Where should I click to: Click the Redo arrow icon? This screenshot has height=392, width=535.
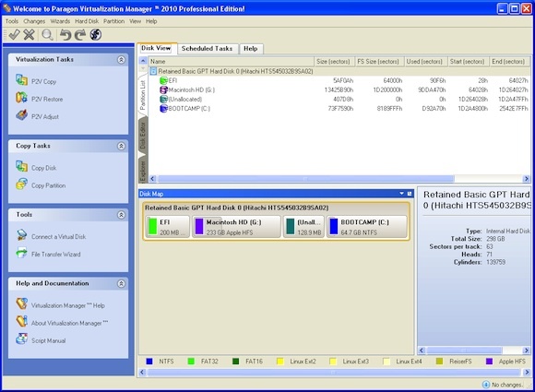coord(80,34)
